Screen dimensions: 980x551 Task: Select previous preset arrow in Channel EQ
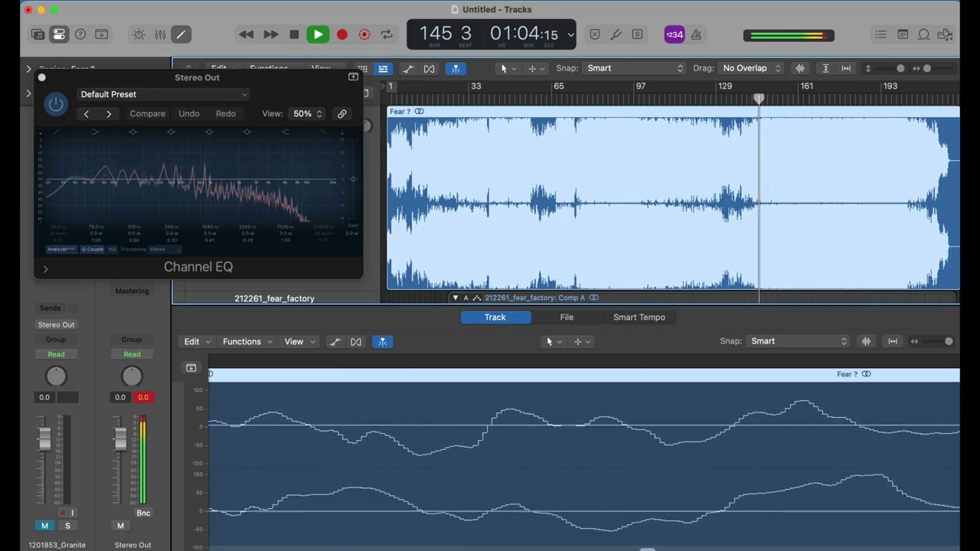coord(87,114)
